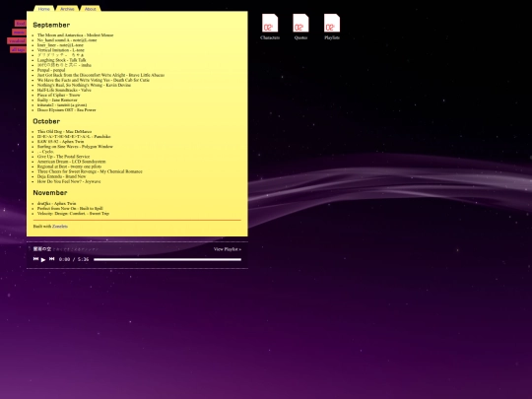Image resolution: width=532 pixels, height=399 pixels.
Task: Open the About tab
Action: [91, 9]
